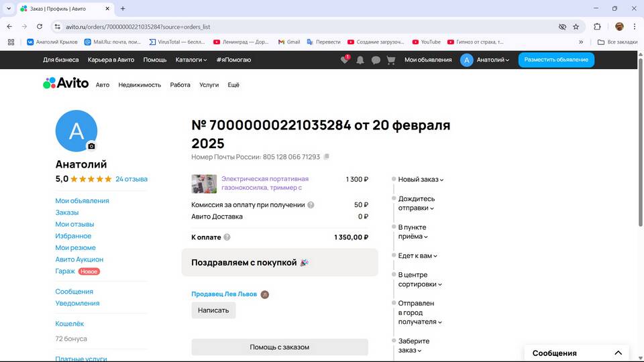Open a new browser tab
Screen dimensions: 644x362
click(123, 8)
